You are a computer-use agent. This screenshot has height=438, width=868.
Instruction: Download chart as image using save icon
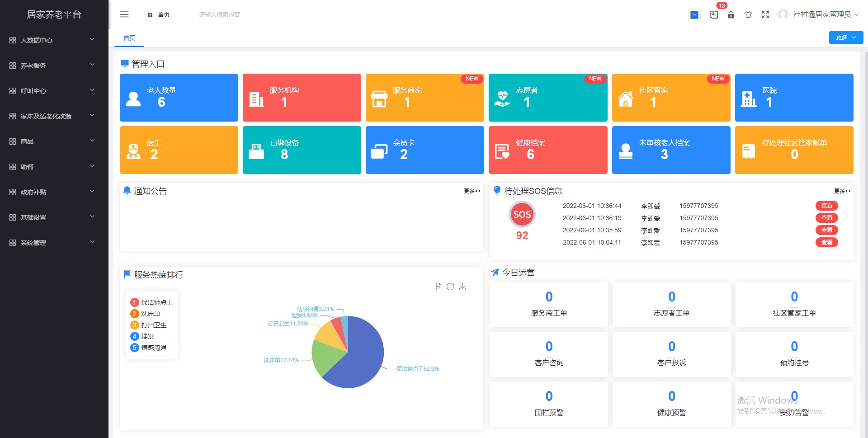[x=462, y=287]
